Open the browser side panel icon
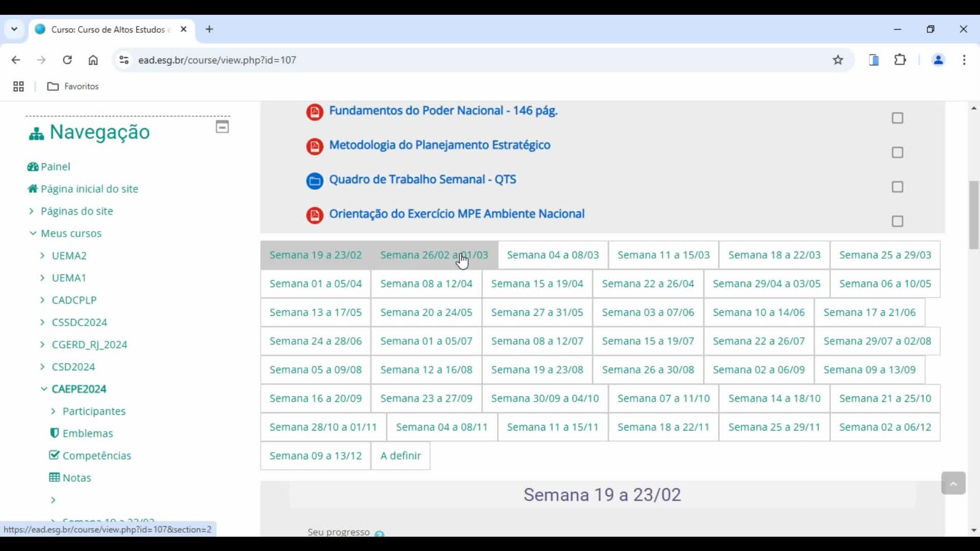This screenshot has height=551, width=980. (x=874, y=60)
